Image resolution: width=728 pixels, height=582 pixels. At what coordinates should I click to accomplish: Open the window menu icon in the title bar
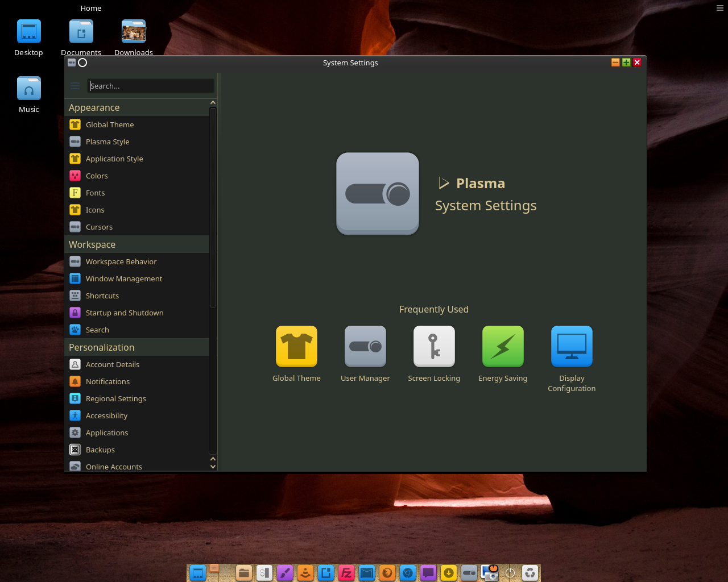72,63
